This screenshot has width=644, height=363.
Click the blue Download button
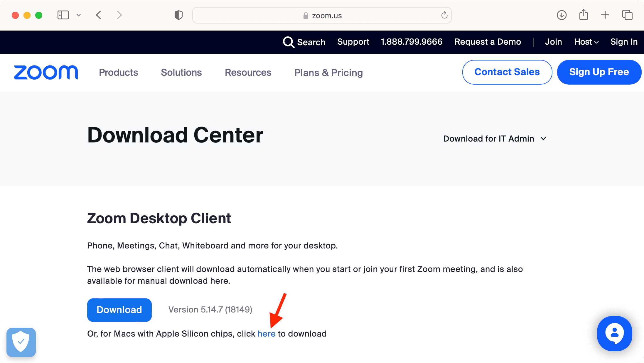119,310
